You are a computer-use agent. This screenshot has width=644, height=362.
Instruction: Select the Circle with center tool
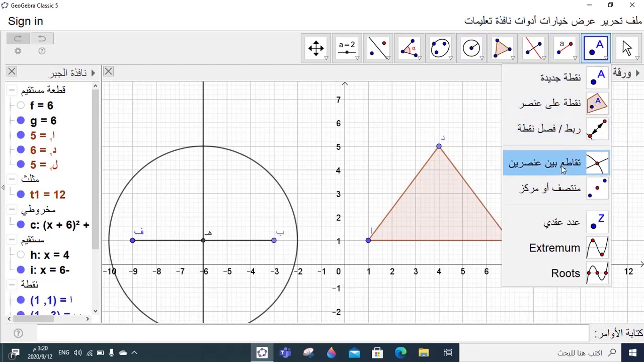[471, 48]
